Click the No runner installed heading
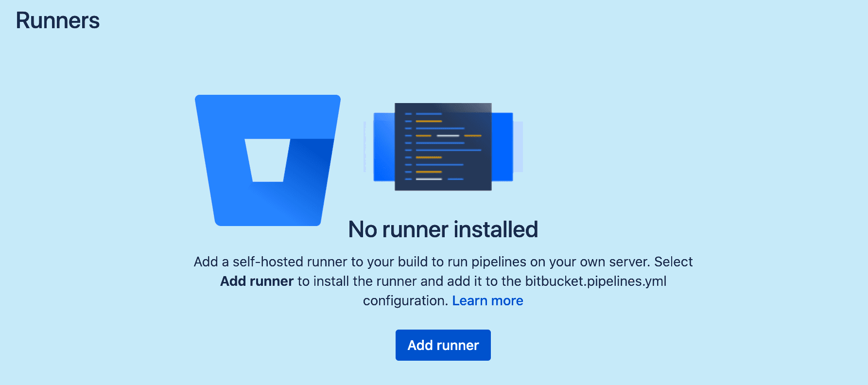The image size is (868, 385). [443, 229]
